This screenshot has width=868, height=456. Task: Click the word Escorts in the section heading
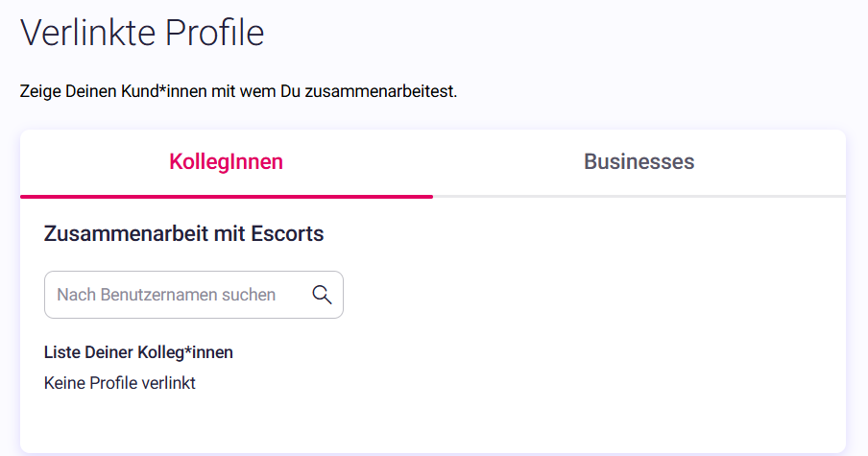pyautogui.click(x=287, y=233)
